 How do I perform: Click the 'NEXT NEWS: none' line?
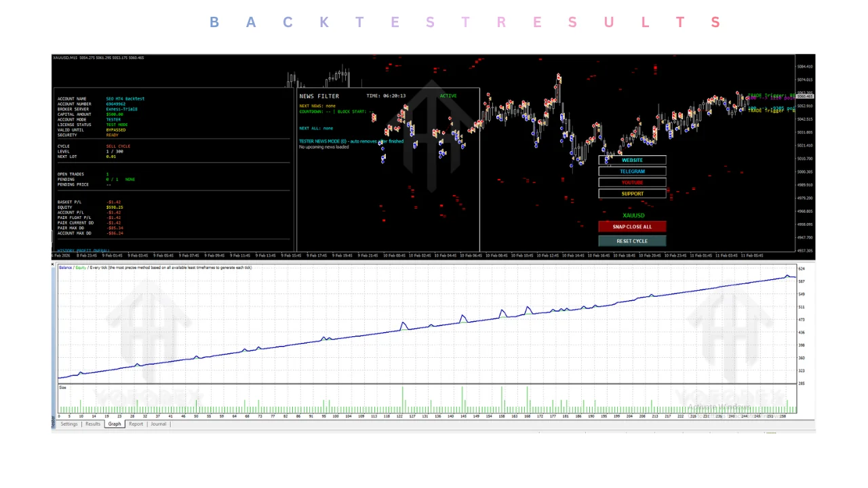pos(317,106)
